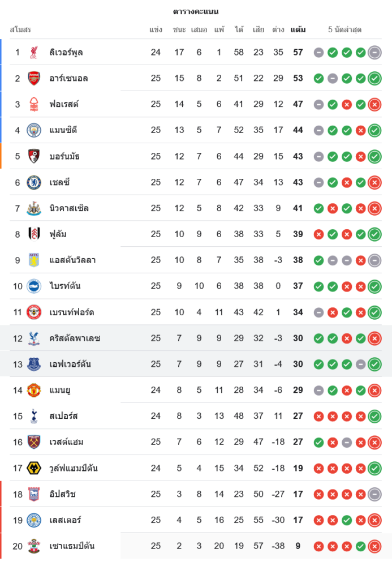392x566 pixels.
Task: Click the แข่ง matches played column header
Action: [156, 29]
